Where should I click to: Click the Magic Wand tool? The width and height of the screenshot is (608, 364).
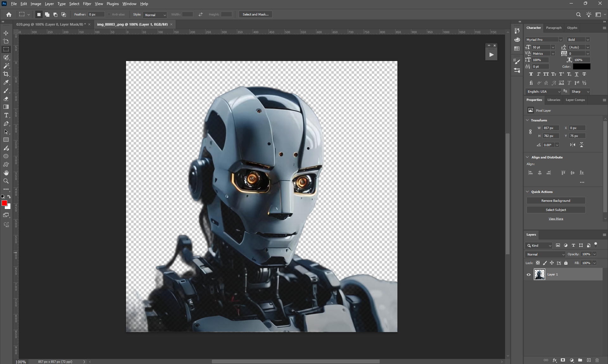point(6,66)
